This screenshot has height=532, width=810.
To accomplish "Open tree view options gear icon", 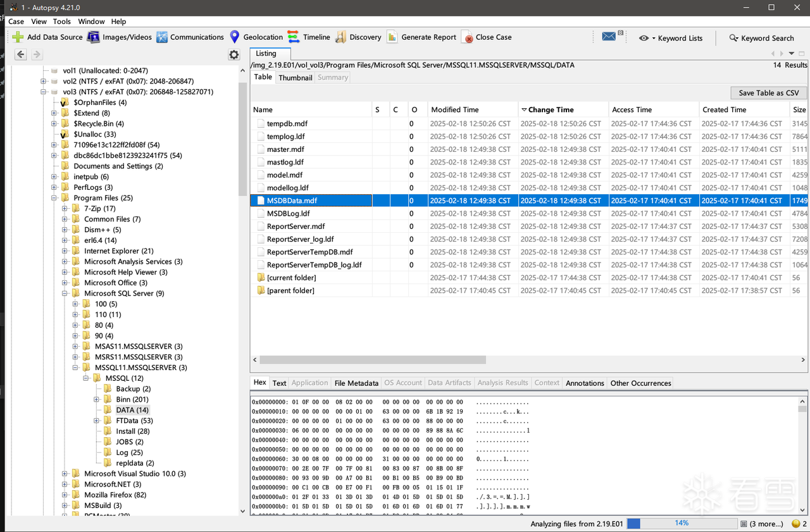I will (234, 55).
